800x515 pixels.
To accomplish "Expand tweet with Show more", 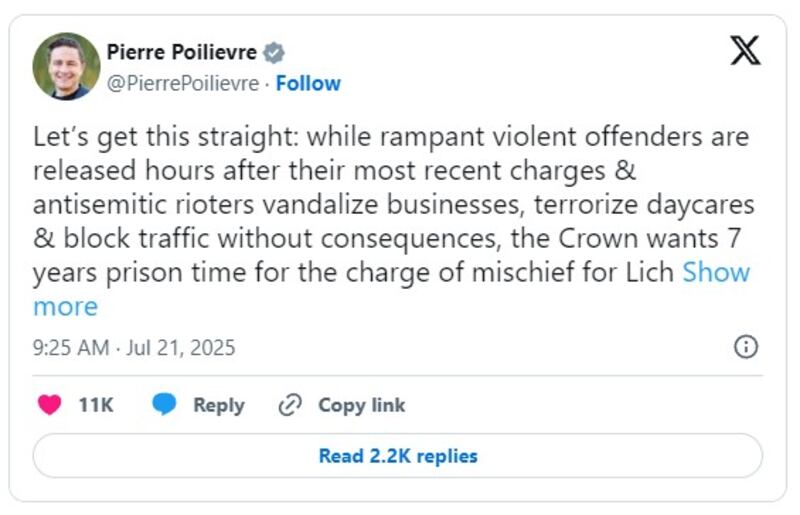I will 391,289.
